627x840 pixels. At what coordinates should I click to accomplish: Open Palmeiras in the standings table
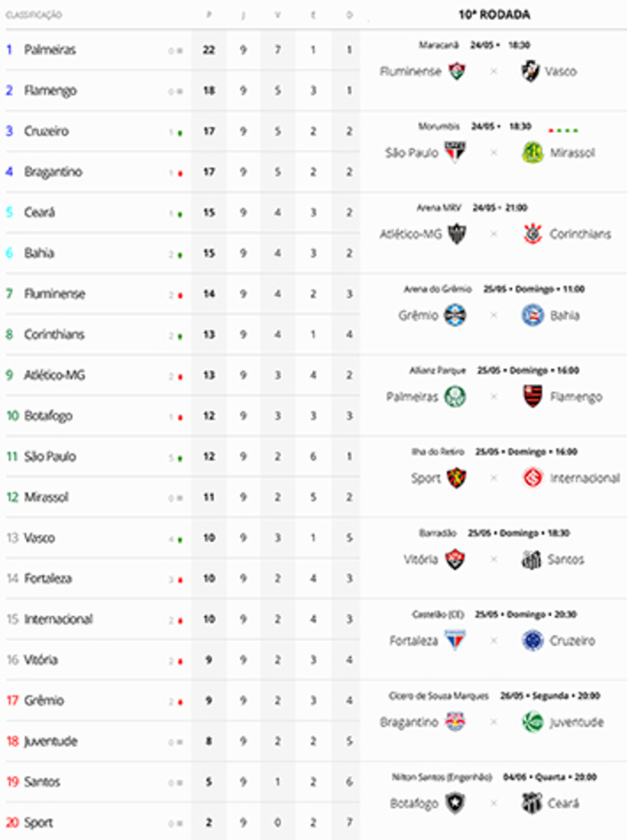tap(50, 50)
